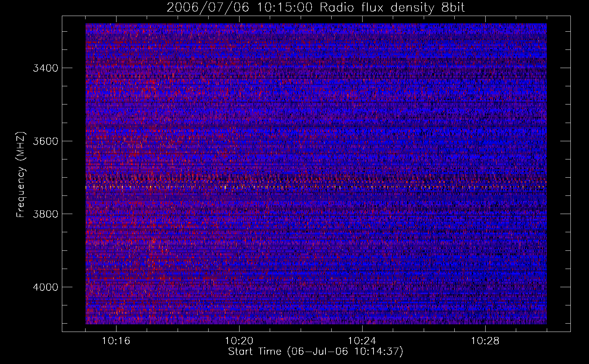The width and height of the screenshot is (589, 364).
Task: Click the bright yellow horizontal interference line in the spectrogram
Action: click(x=316, y=187)
